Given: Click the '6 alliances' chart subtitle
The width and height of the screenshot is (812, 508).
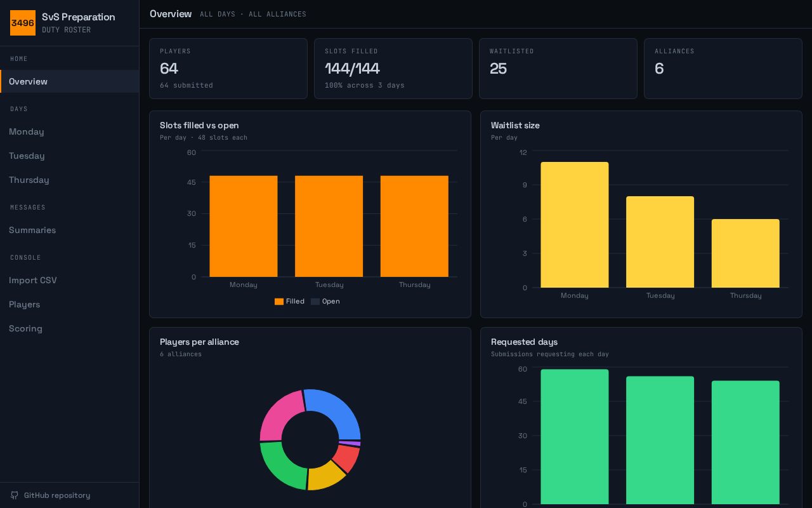Looking at the screenshot, I should click(181, 354).
